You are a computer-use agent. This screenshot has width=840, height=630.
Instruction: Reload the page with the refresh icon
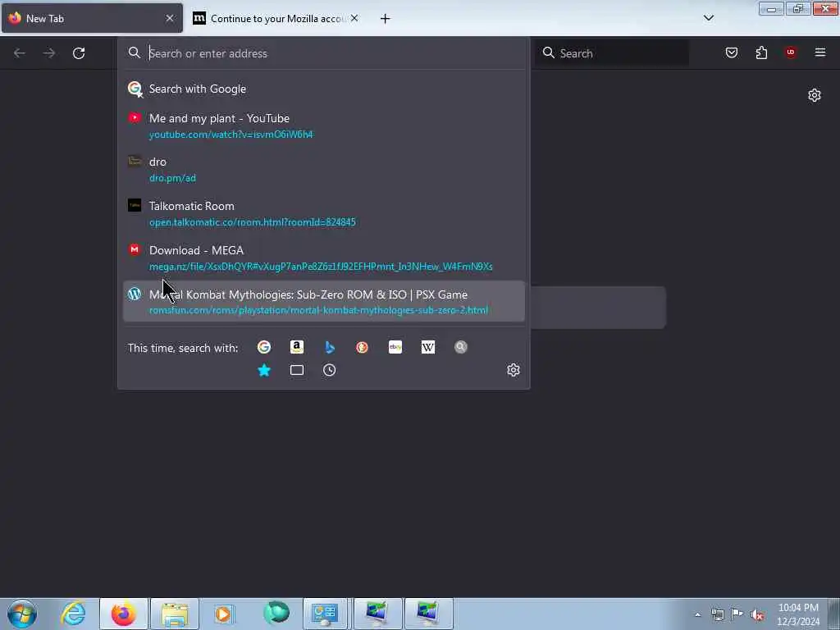[79, 53]
